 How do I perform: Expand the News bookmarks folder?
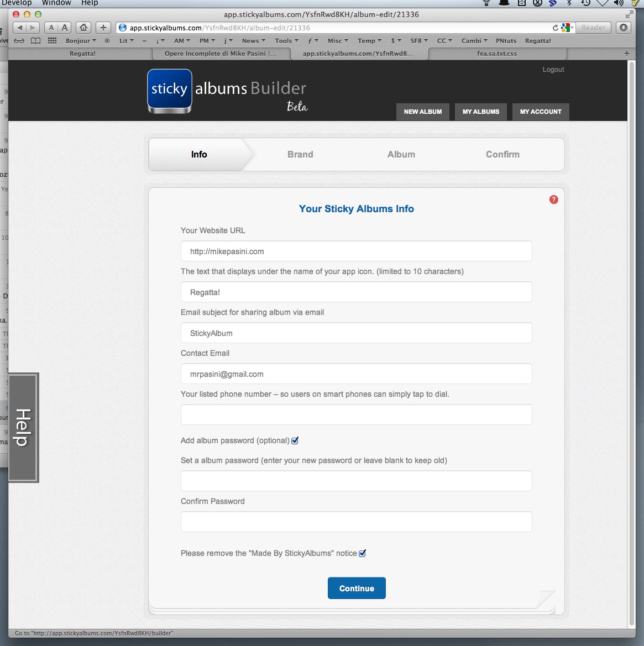[253, 41]
